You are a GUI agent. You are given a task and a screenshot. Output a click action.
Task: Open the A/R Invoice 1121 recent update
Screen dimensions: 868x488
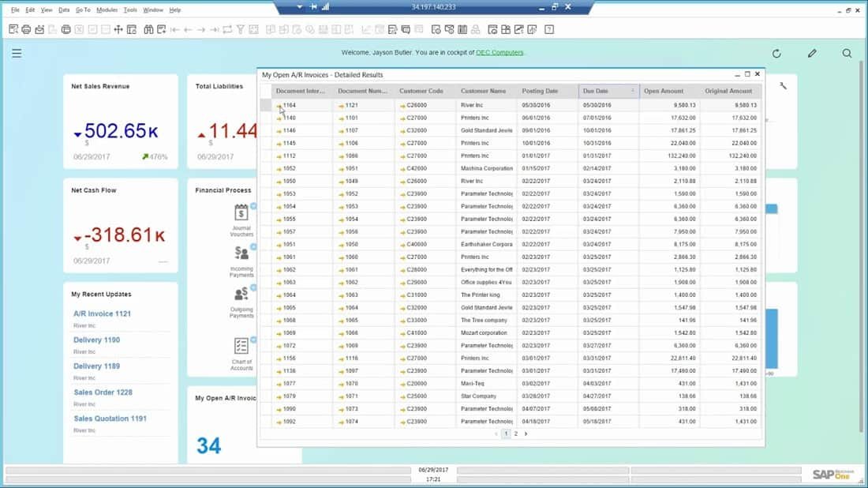coord(103,313)
